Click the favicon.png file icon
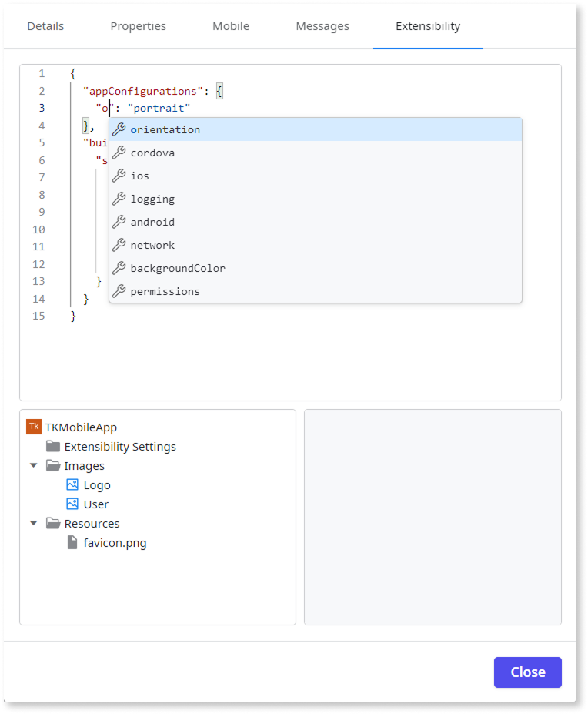588x714 pixels. [x=71, y=542]
